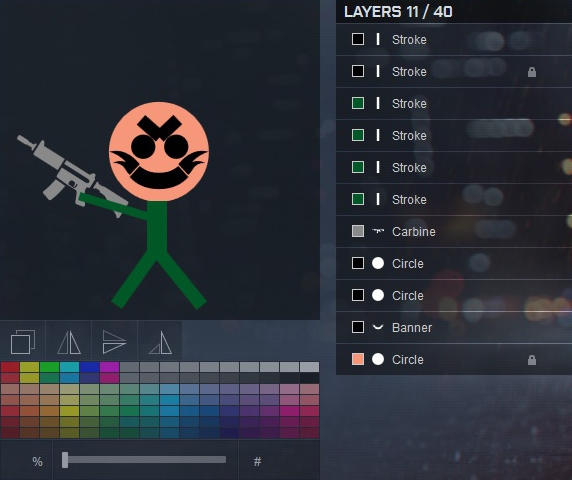Click the opacity slider handle
572x480 pixels.
pyautogui.click(x=65, y=460)
